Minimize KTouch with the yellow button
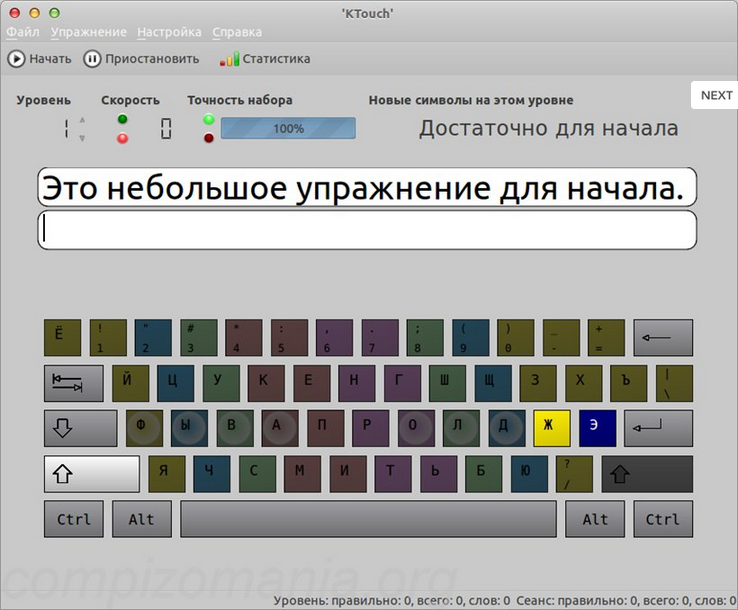Screen dimensions: 738x610 pyautogui.click(x=34, y=13)
